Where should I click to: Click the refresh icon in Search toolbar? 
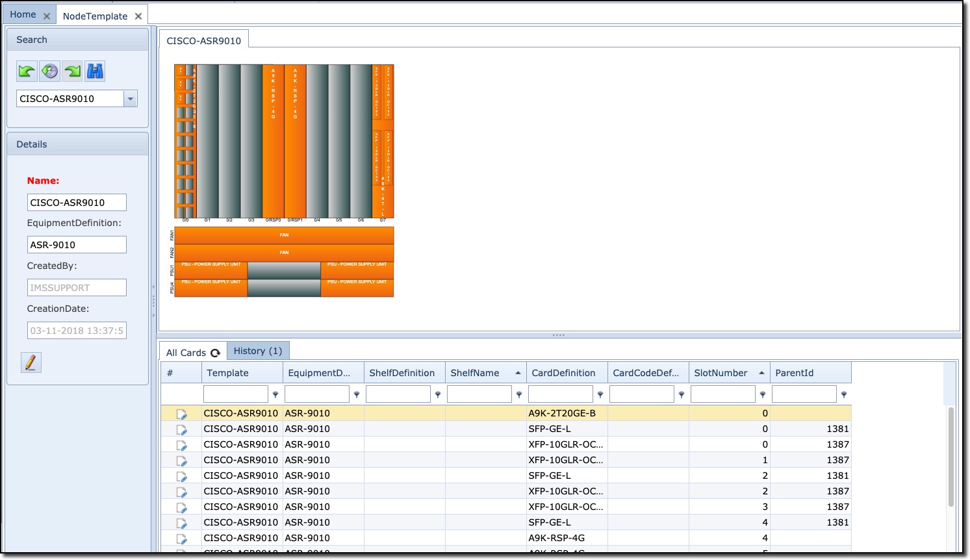coord(49,71)
